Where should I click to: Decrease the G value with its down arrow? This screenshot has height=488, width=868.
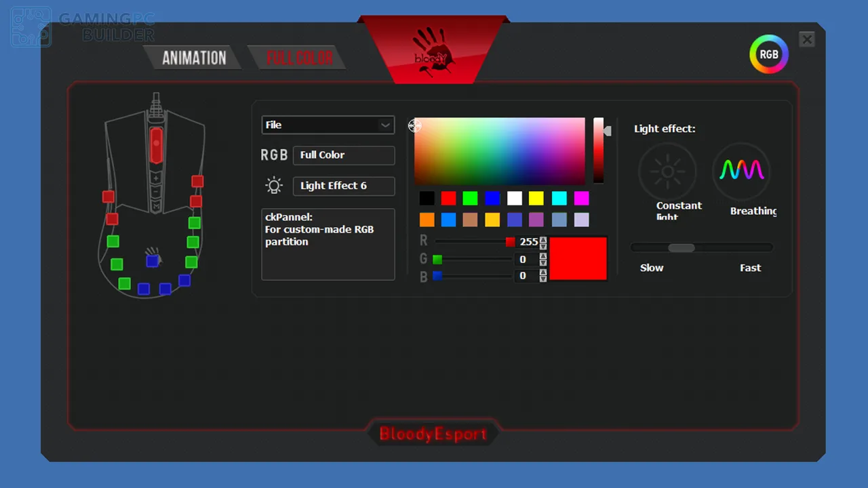pyautogui.click(x=543, y=262)
